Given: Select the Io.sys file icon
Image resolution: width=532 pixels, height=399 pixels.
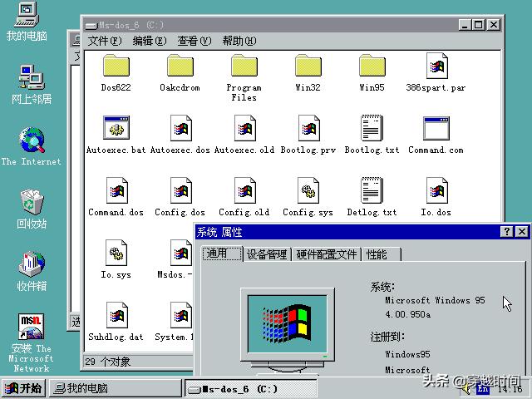Looking at the screenshot, I should coord(116,253).
